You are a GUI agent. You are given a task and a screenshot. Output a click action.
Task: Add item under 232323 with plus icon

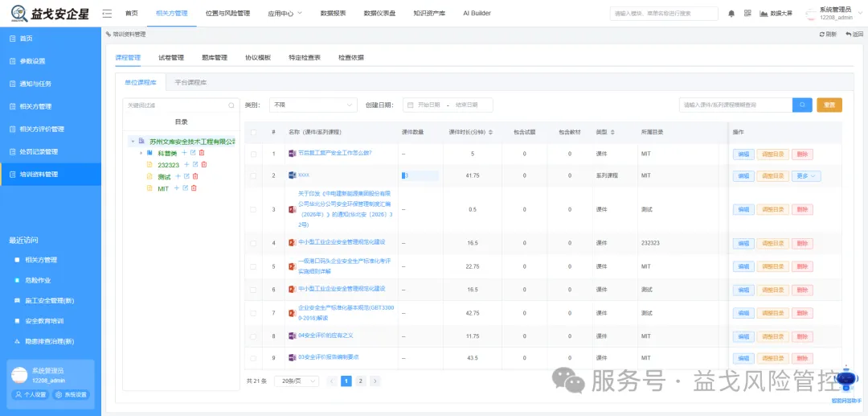click(186, 164)
